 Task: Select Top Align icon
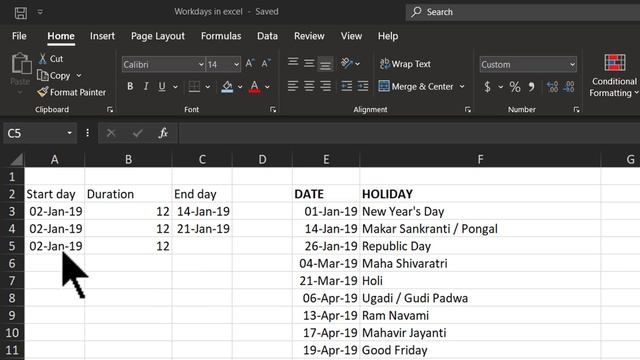[x=293, y=63]
